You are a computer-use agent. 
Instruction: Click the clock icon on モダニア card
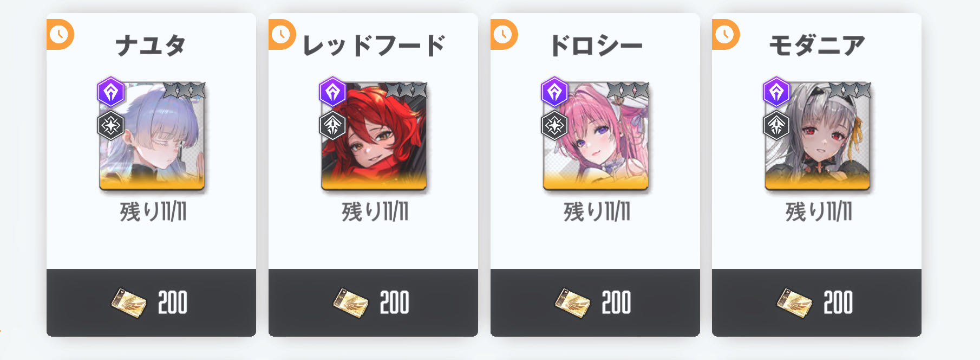725,34
